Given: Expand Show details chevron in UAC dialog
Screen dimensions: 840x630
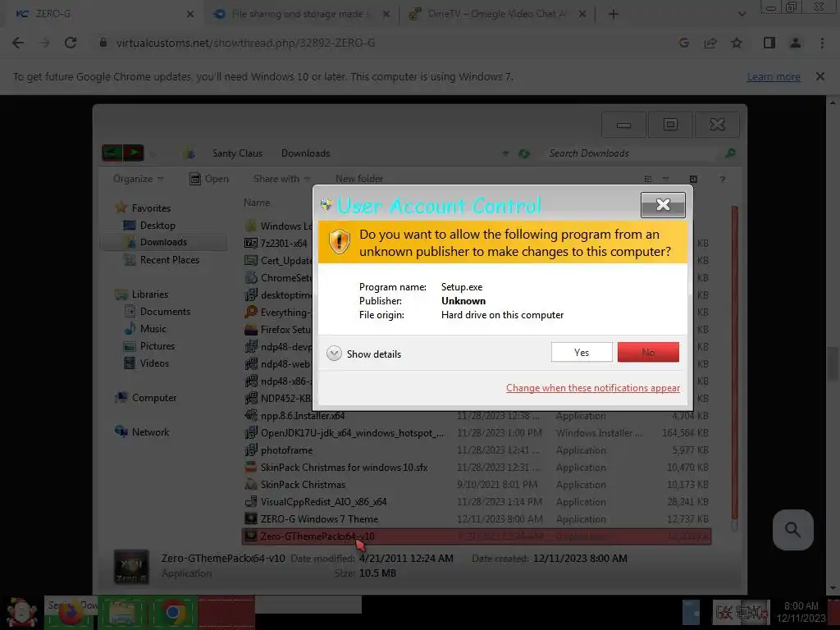Looking at the screenshot, I should pyautogui.click(x=335, y=354).
